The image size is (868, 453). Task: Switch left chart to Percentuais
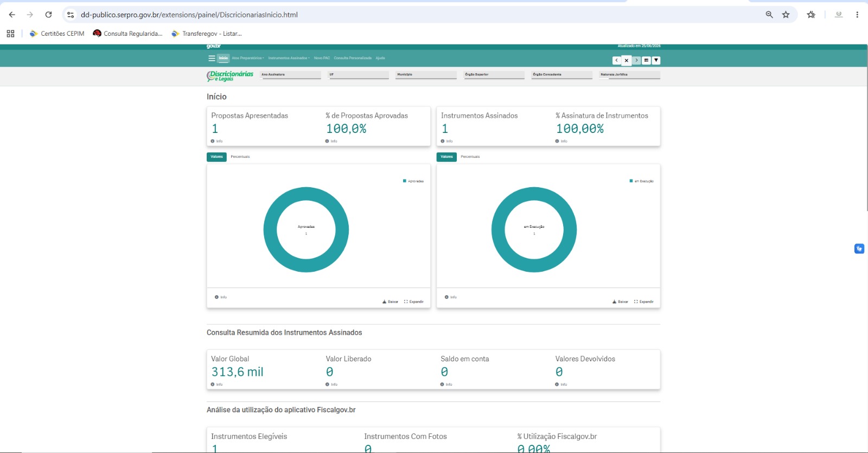click(240, 157)
